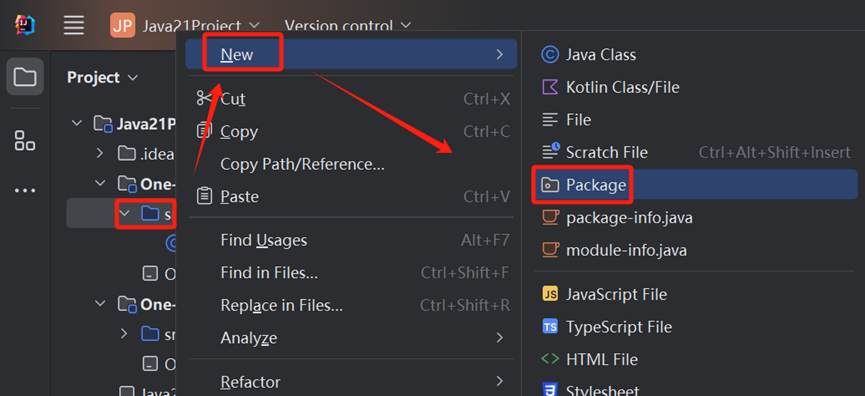The image size is (865, 396).
Task: Click the Scratch File icon
Action: 551,151
